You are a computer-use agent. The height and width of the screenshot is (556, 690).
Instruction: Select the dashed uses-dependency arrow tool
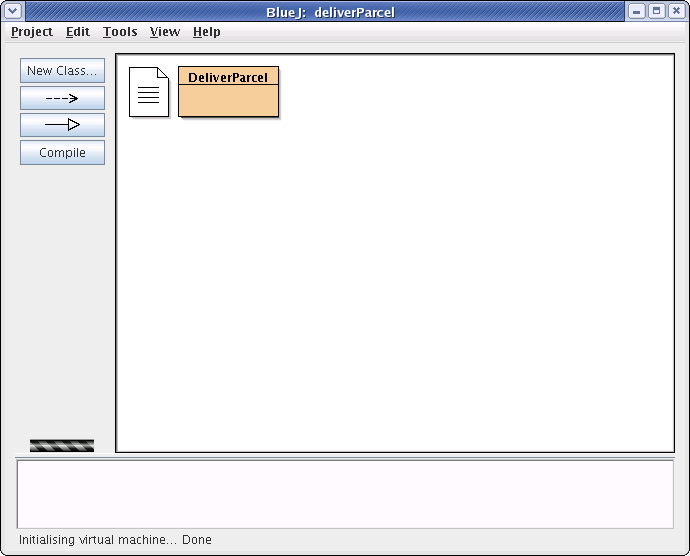pos(62,98)
